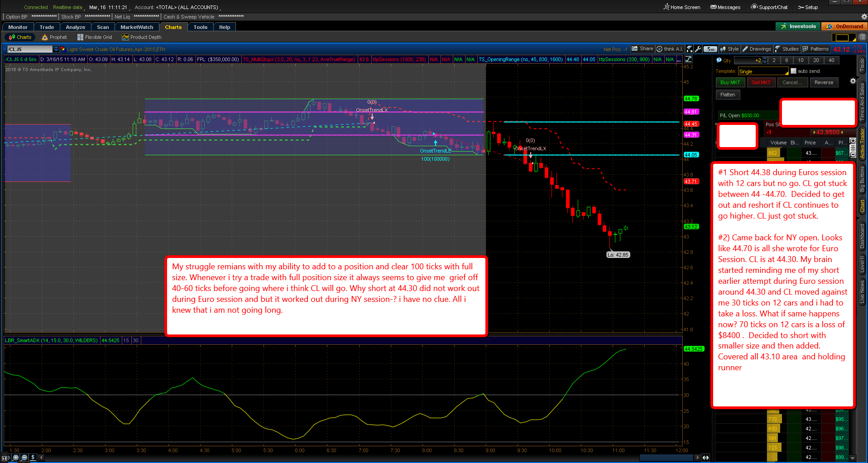The image size is (868, 463).
Task: Toggle the 5m timeframe button
Action: coord(710,49)
